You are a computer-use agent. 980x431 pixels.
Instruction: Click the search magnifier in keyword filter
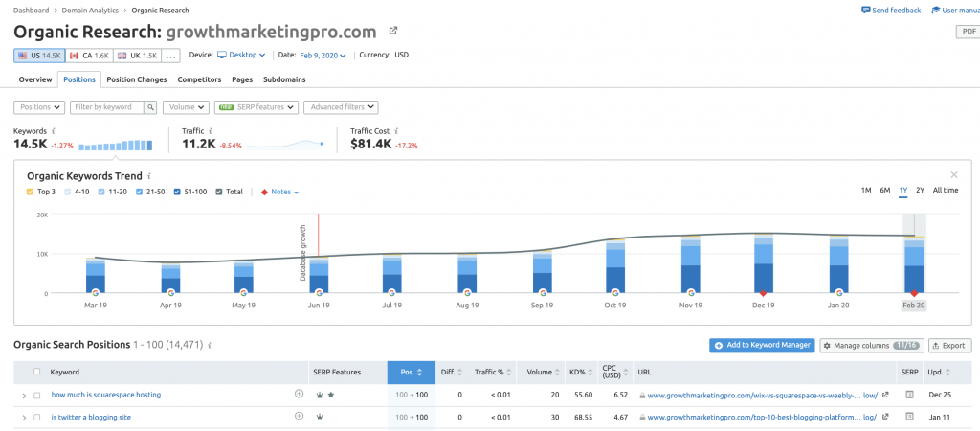[150, 107]
